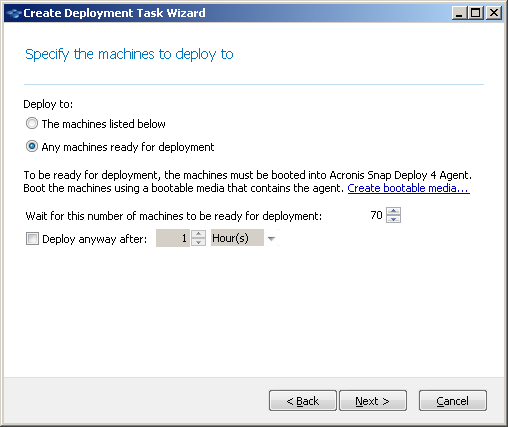The width and height of the screenshot is (508, 427).
Task: Increase the machines to wait for count
Action: [394, 211]
